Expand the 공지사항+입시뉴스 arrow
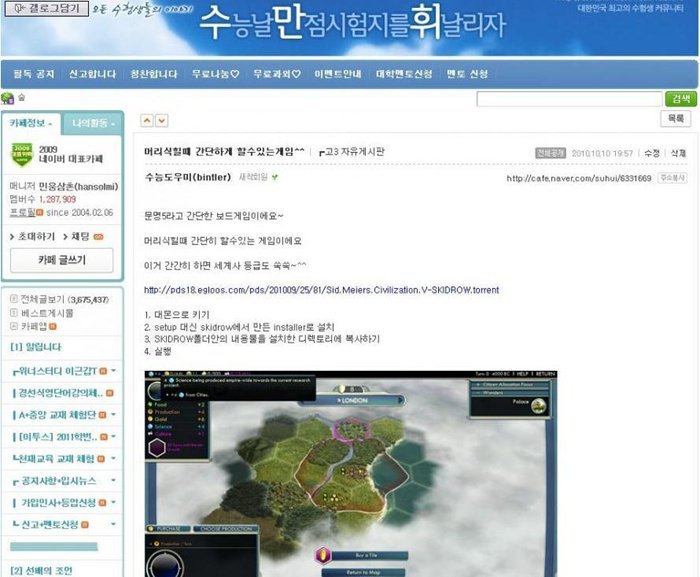This screenshot has width=700, height=577. (113, 481)
